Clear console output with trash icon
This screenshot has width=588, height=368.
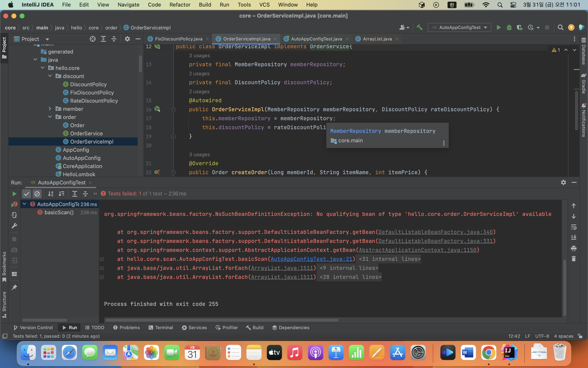(x=574, y=259)
